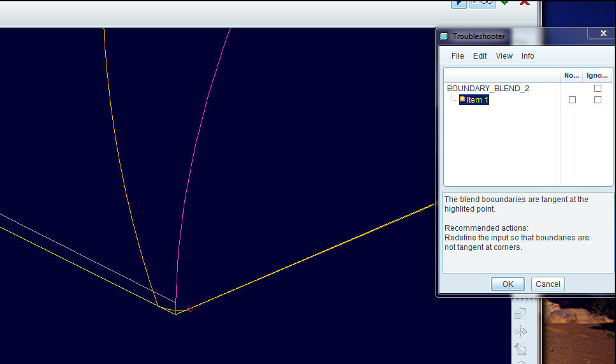This screenshot has height=364, width=616.
Task: Click the 'Recommended actions:' text
Action: (x=487, y=228)
